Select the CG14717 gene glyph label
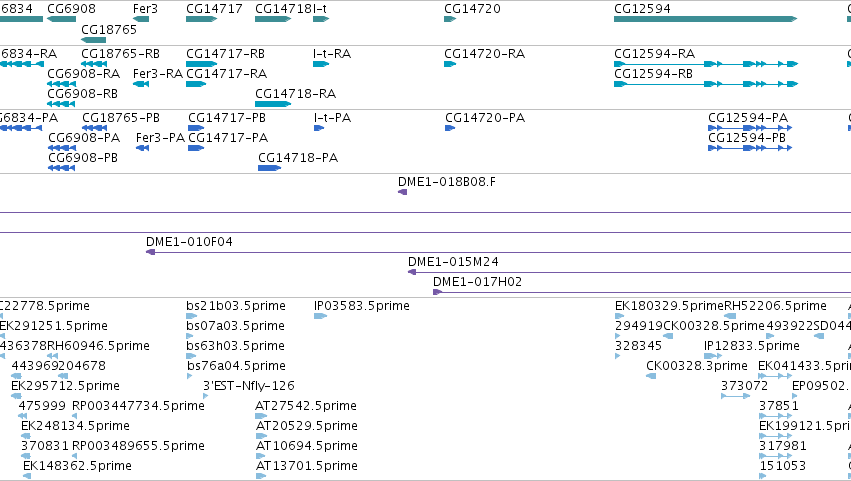 214,9
